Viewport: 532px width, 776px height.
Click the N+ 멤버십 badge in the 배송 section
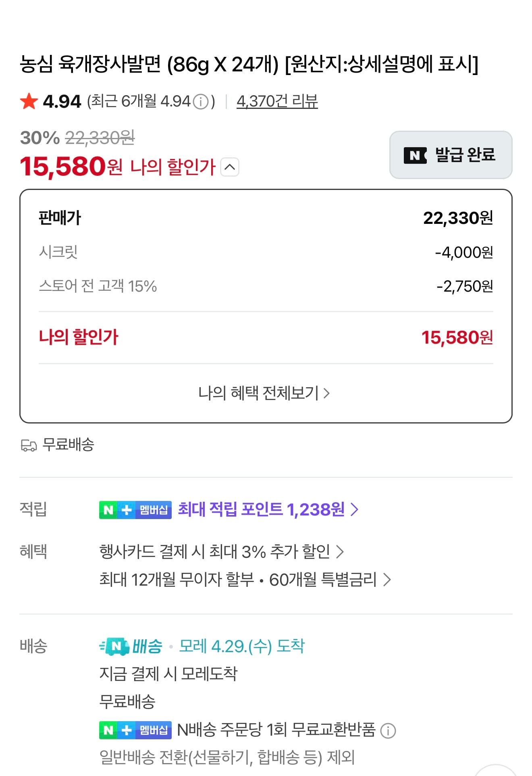tap(135, 731)
